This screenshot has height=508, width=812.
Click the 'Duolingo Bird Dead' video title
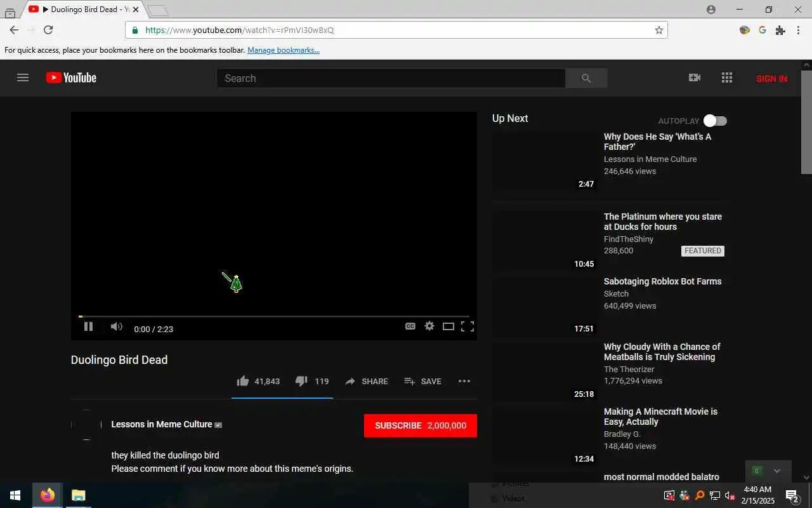pyautogui.click(x=119, y=359)
